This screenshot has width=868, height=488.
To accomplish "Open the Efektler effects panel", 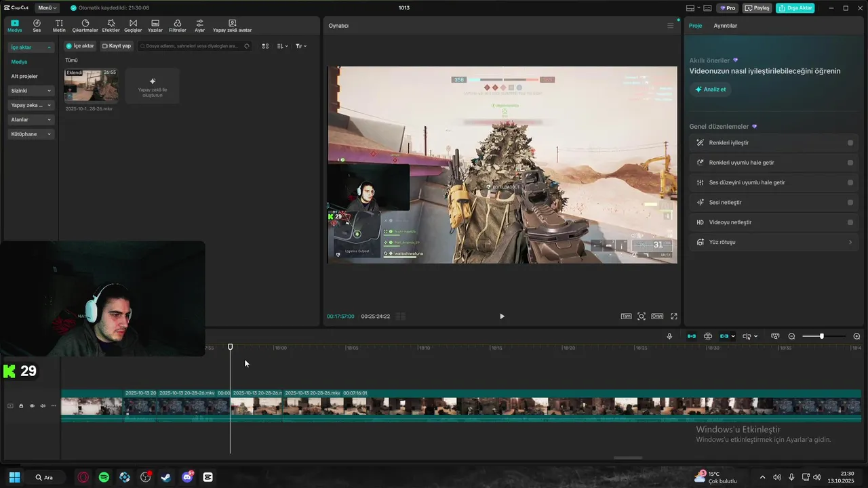I will tap(111, 26).
